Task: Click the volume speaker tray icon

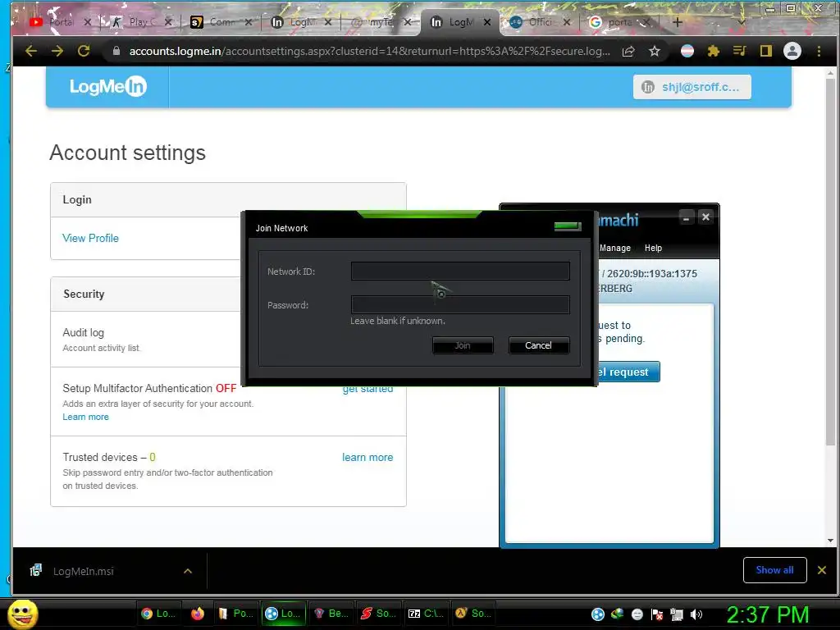Action: click(x=696, y=614)
